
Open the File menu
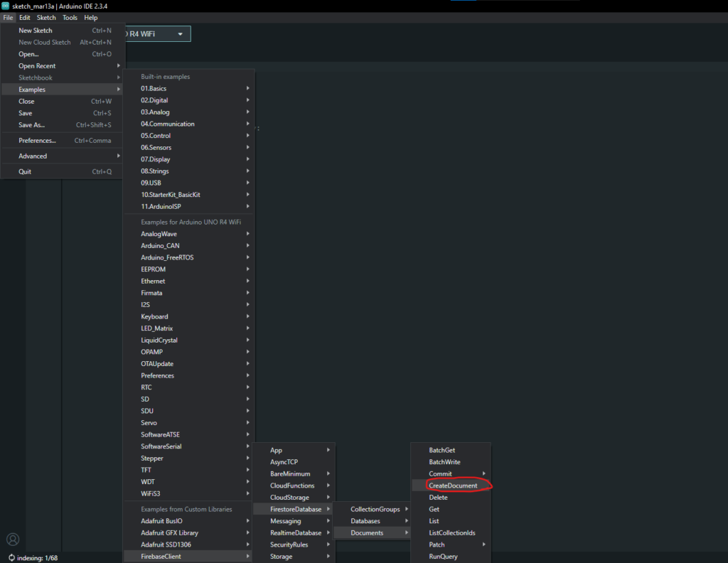pos(8,18)
